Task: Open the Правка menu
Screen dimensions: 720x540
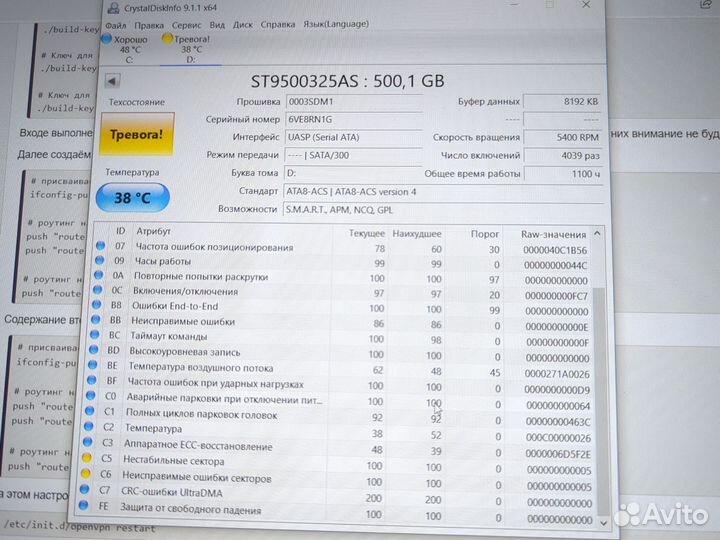Action: (149, 25)
